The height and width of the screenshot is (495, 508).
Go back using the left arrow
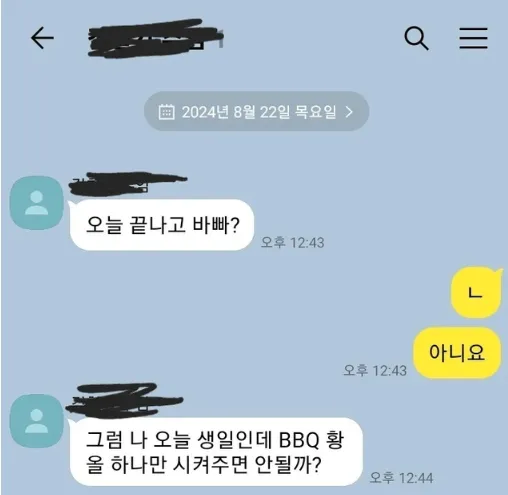(42, 38)
